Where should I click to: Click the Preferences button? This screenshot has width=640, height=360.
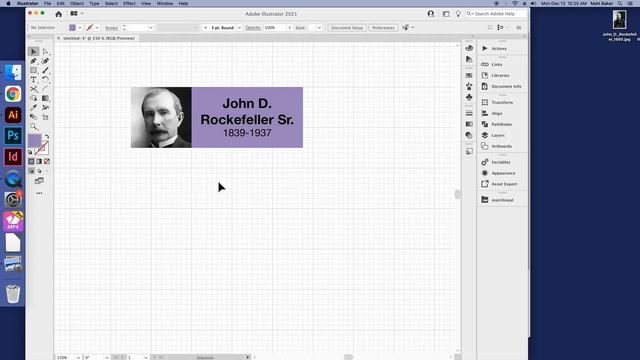pos(383,28)
